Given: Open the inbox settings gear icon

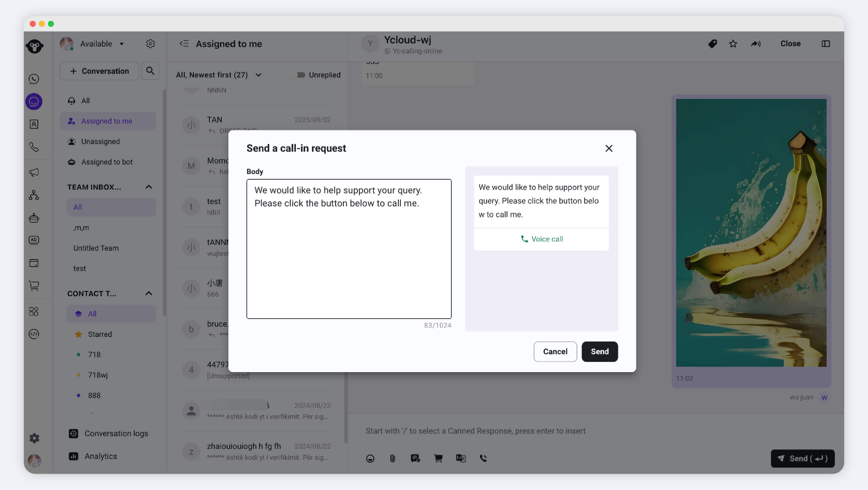Looking at the screenshot, I should point(150,44).
